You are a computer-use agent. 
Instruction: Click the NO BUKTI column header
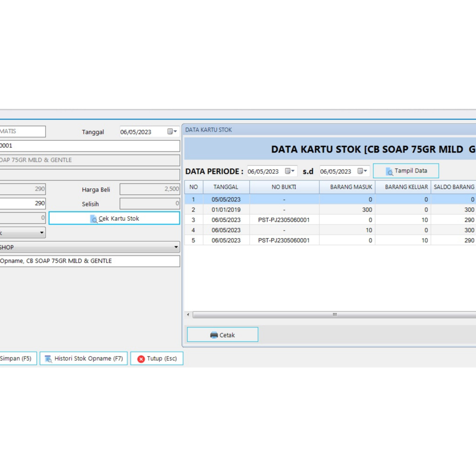pyautogui.click(x=284, y=187)
